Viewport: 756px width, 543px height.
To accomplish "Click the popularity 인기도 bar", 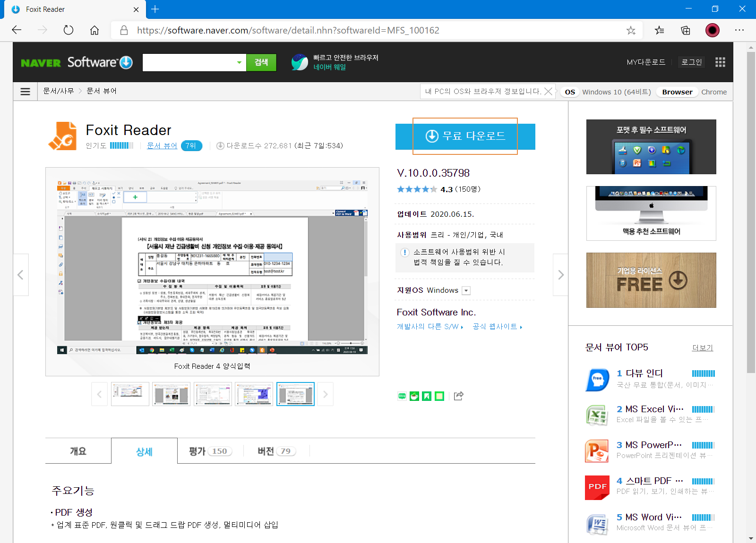I will (121, 146).
